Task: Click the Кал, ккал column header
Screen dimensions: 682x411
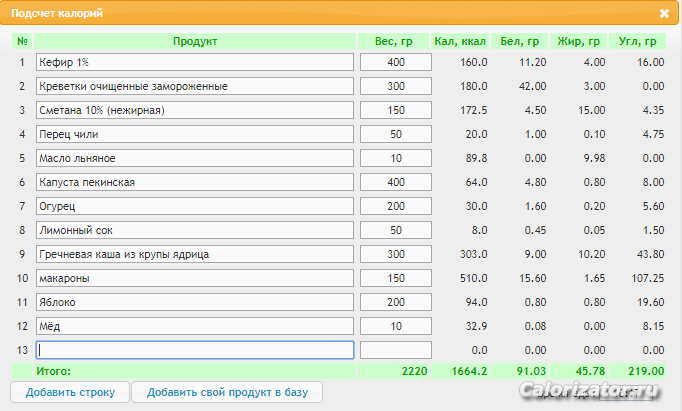Action: 460,41
